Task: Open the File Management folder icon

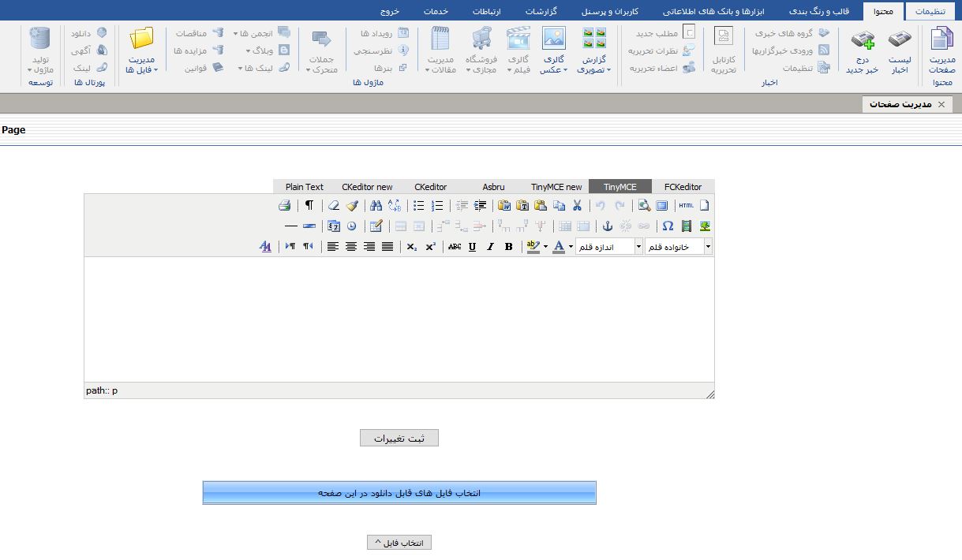Action: pyautogui.click(x=142, y=39)
